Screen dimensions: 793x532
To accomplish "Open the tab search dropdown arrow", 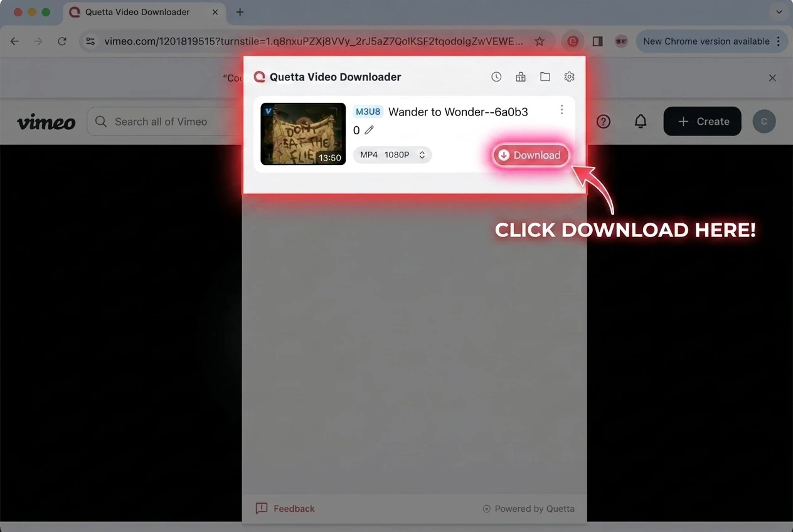I will click(779, 12).
